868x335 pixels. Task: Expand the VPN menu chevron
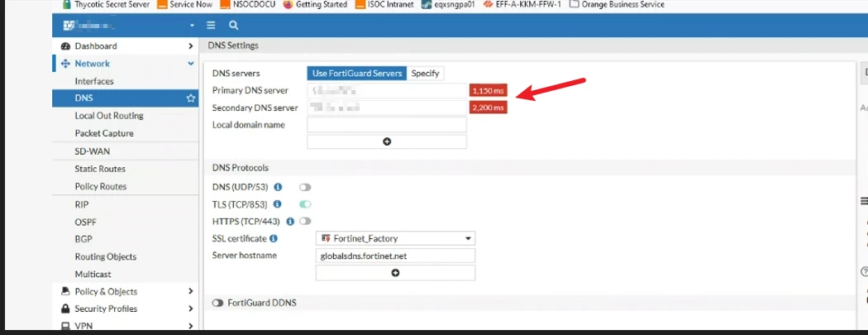(x=190, y=326)
